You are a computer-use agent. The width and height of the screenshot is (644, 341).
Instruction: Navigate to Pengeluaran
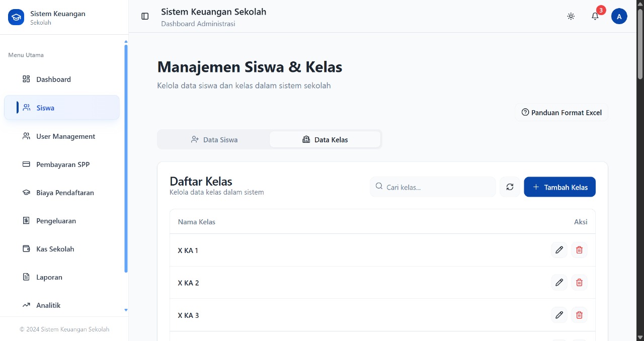[62, 221]
